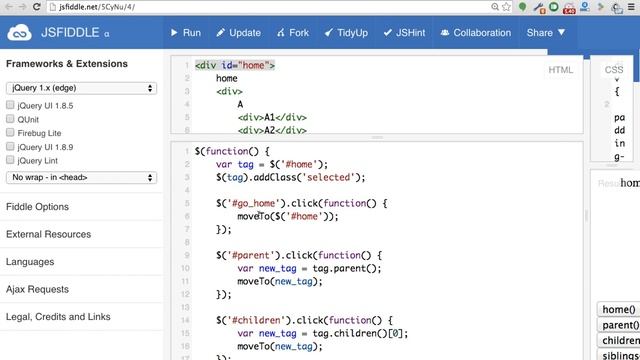
Task: Click the TidyUp checkmark icon
Action: click(x=329, y=33)
